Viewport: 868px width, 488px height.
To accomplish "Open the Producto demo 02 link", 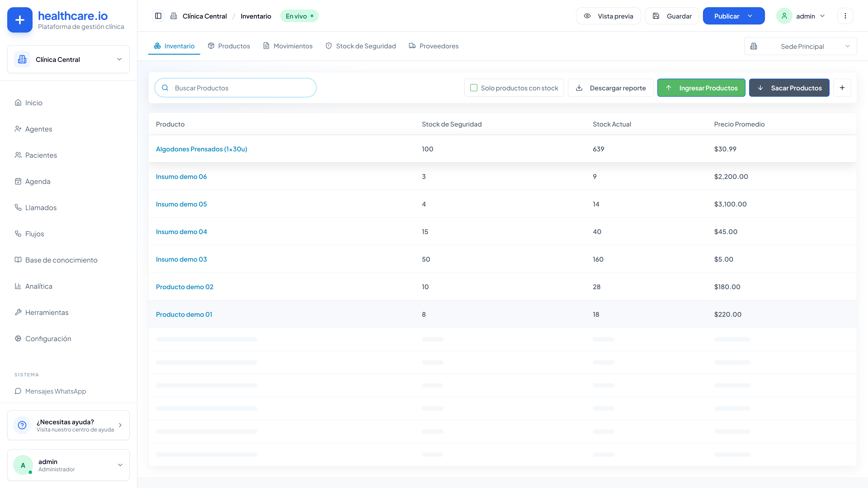I will click(185, 287).
